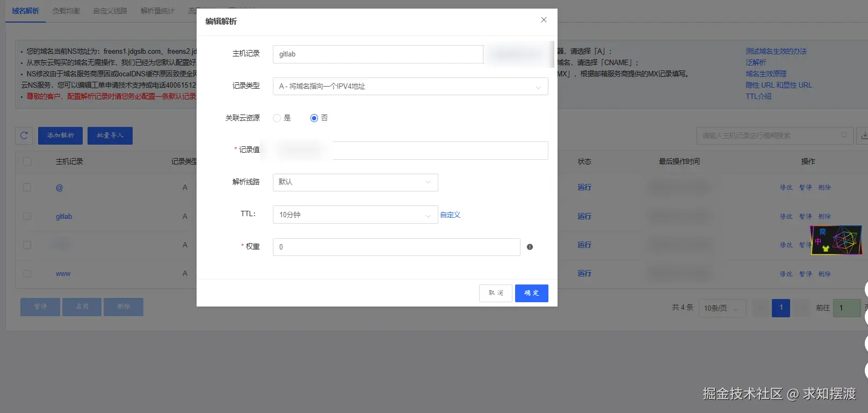The width and height of the screenshot is (868, 413).
Task: Switch to the 负载均衡 tab
Action: click(66, 11)
